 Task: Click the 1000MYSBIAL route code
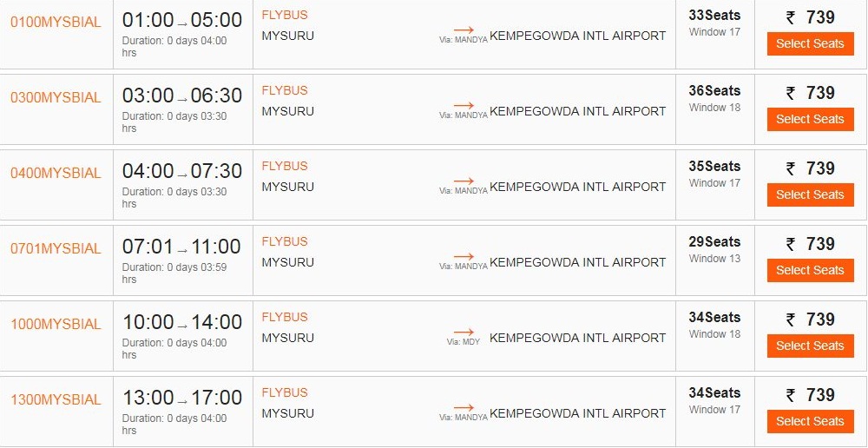click(x=56, y=324)
